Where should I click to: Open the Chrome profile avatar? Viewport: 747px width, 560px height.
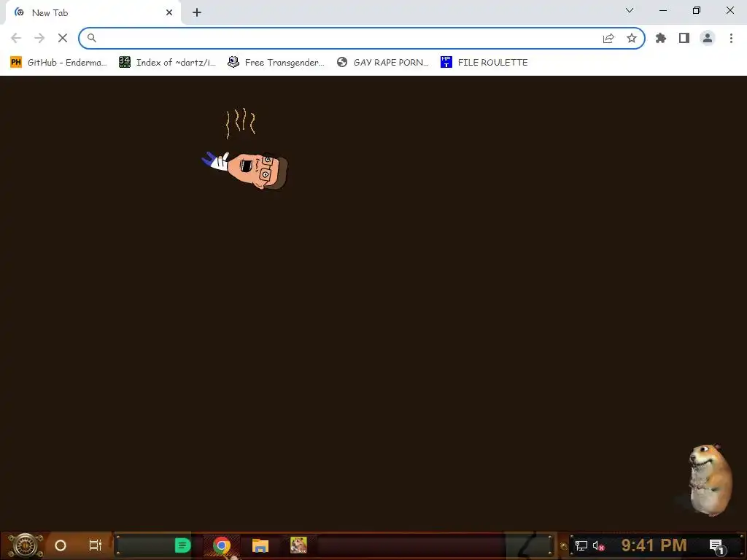tap(708, 38)
